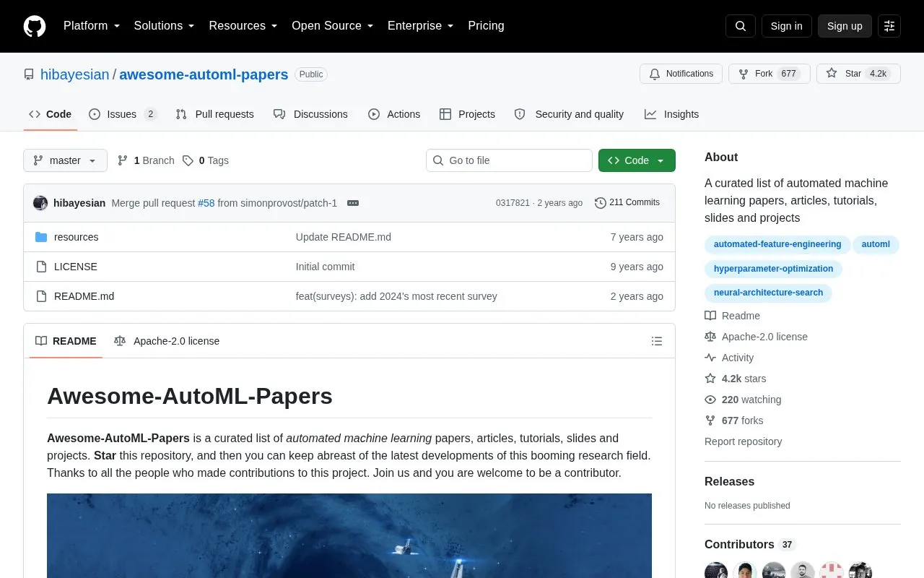Screen dimensions: 924x578
Task: Click the commit history clock icon
Action: 600,203
